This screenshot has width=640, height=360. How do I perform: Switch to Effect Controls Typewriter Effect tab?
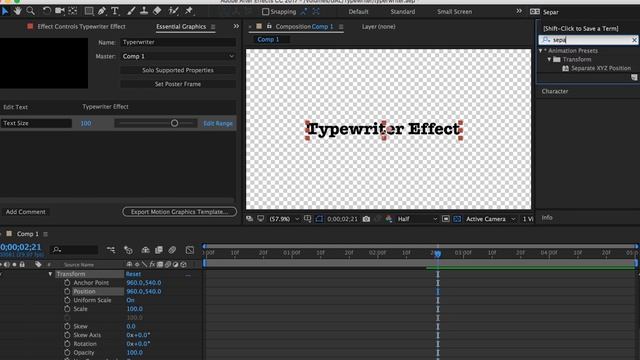click(81, 27)
